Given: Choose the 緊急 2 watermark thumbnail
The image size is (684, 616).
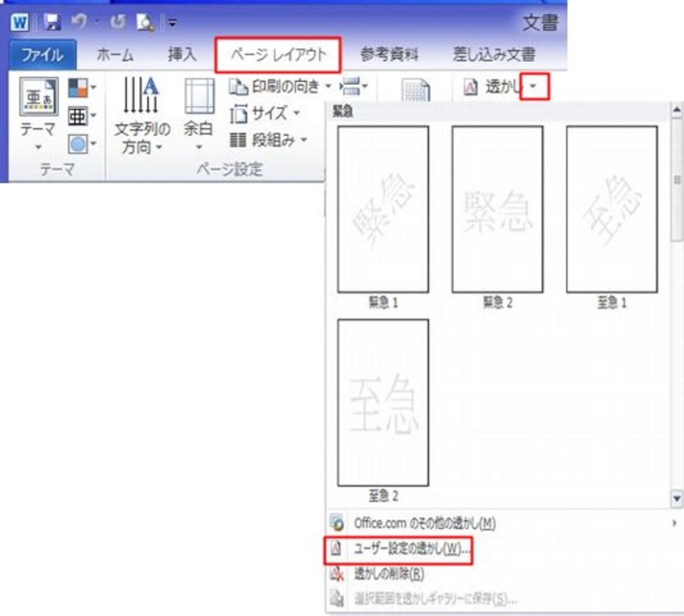Looking at the screenshot, I should click(497, 209).
